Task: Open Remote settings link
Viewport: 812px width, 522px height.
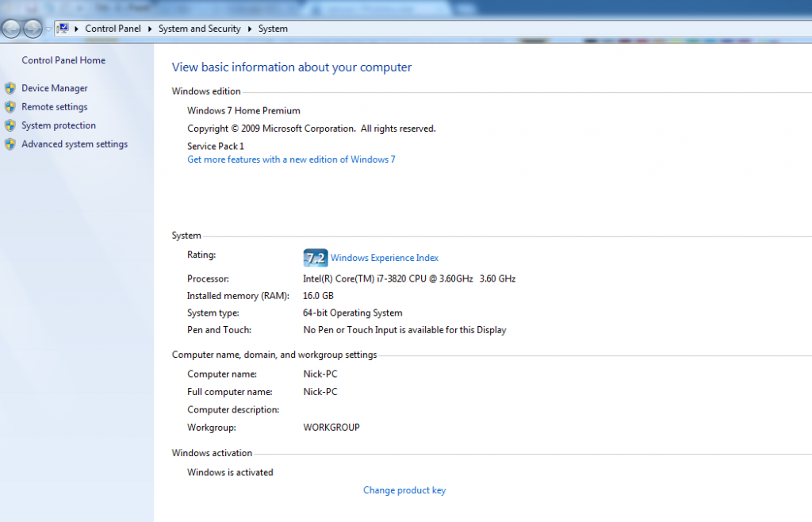Action: [x=55, y=106]
